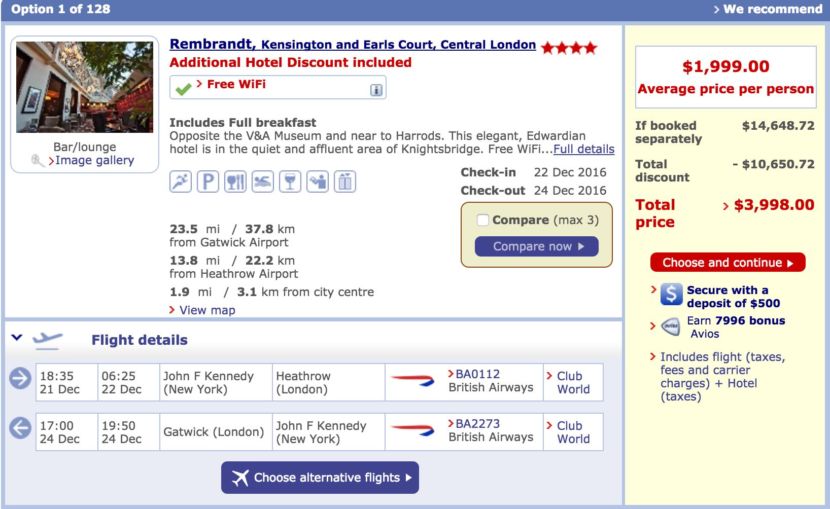Open Club World link for return flight
830x509 pixels.
click(573, 432)
